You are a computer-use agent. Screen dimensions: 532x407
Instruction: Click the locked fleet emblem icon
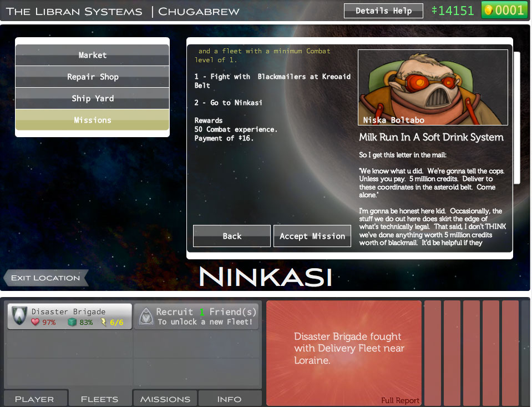coord(145,316)
